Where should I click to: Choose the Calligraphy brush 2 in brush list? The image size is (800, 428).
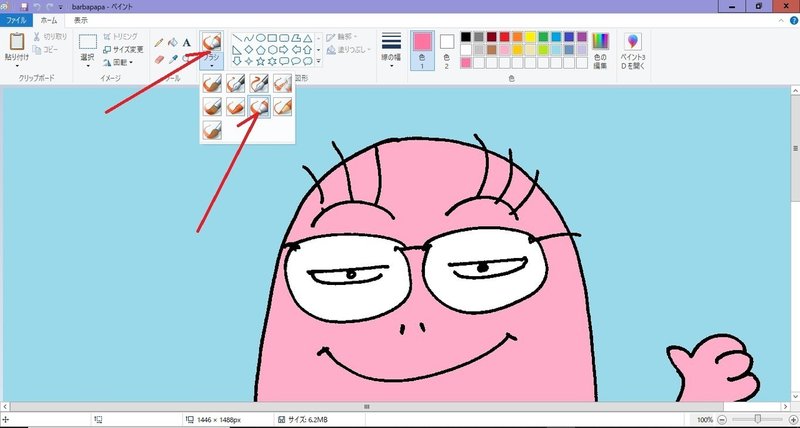coord(259,83)
